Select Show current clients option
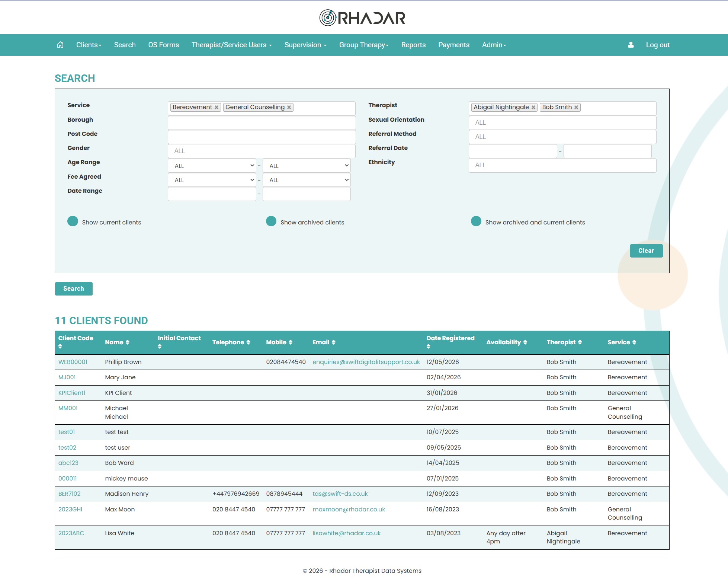Image resolution: width=728 pixels, height=581 pixels. click(x=73, y=221)
